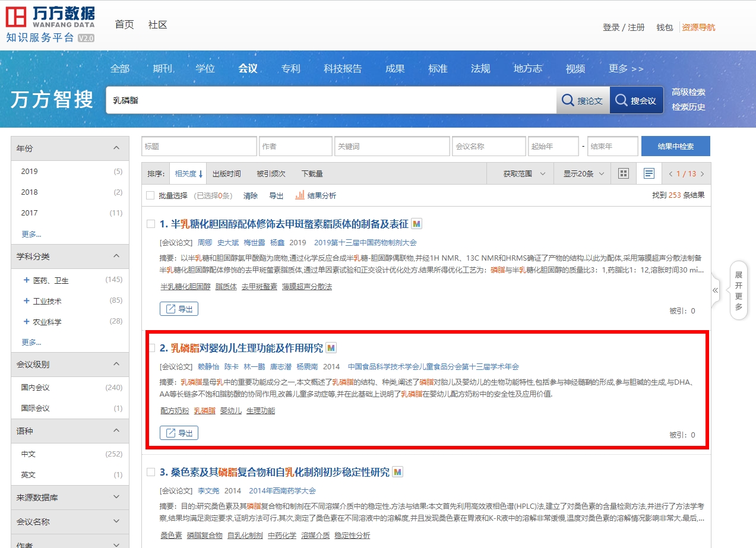Click the M badge beside result 3 title

397,472
